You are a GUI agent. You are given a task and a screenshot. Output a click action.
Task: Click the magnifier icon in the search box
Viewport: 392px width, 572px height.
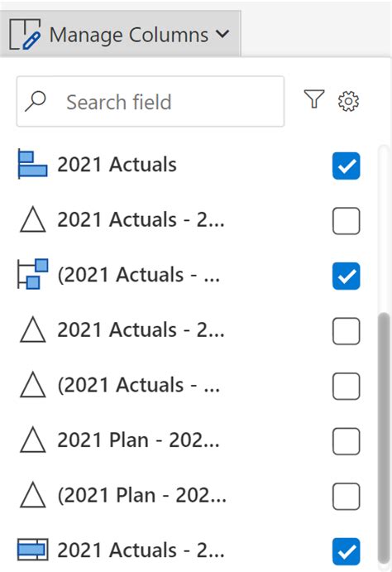(36, 102)
